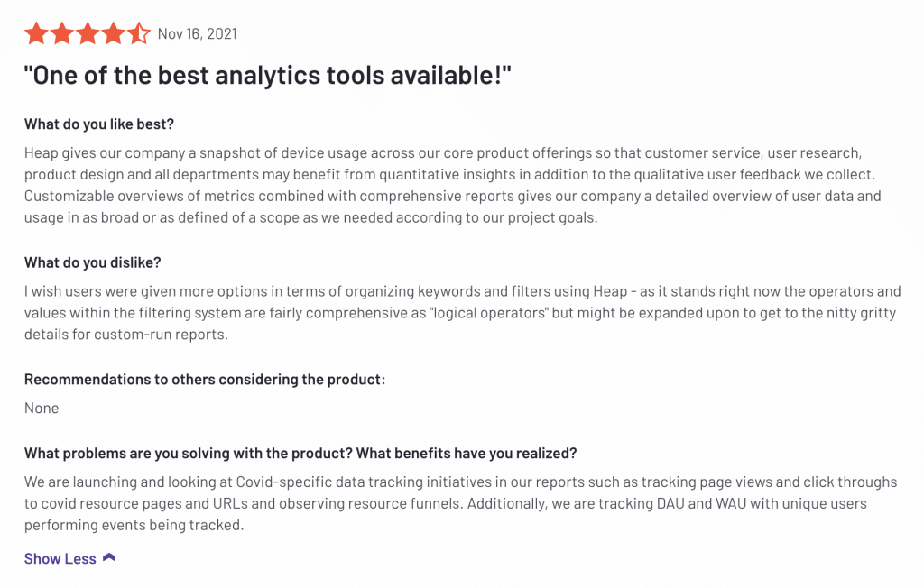Click the "None" recommendation text

(x=42, y=409)
